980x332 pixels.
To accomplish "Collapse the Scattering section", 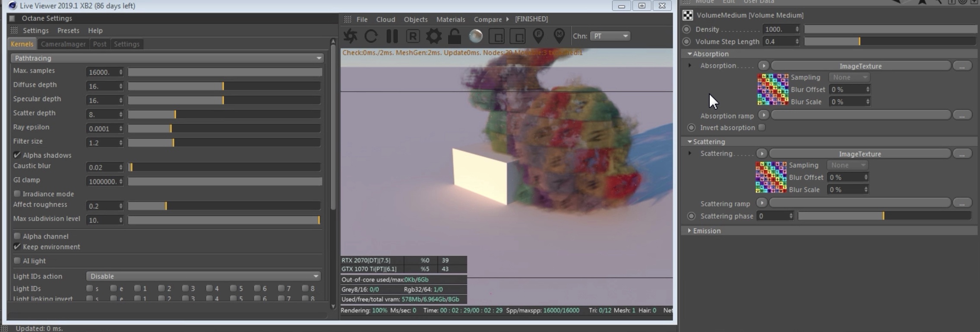I will (689, 142).
